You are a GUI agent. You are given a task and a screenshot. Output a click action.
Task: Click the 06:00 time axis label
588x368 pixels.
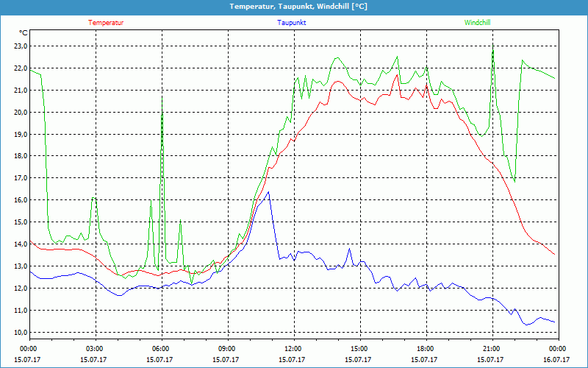tap(162, 348)
